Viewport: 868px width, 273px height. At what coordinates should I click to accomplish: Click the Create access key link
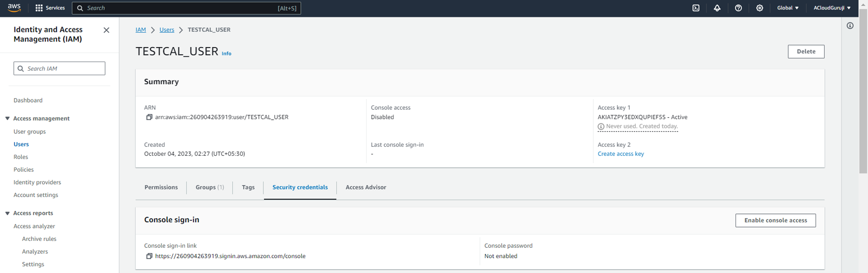tap(621, 154)
